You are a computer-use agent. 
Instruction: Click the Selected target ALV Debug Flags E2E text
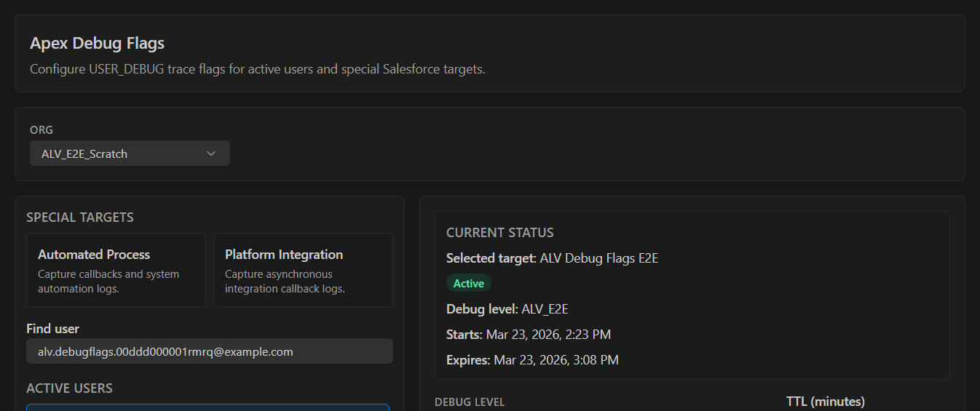click(x=552, y=258)
